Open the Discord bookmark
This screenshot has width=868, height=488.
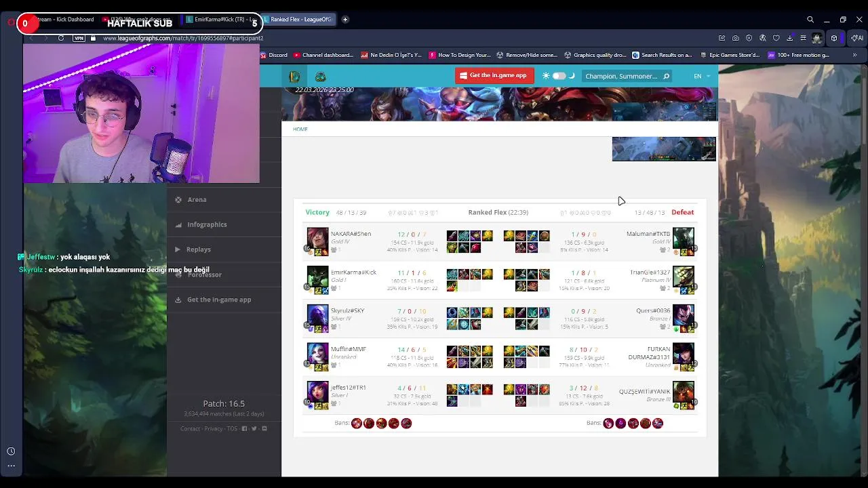(x=274, y=55)
